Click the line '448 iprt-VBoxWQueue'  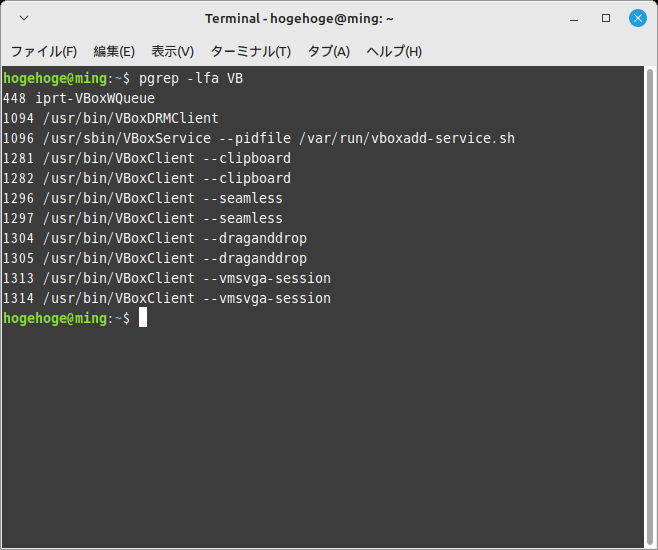pos(79,99)
